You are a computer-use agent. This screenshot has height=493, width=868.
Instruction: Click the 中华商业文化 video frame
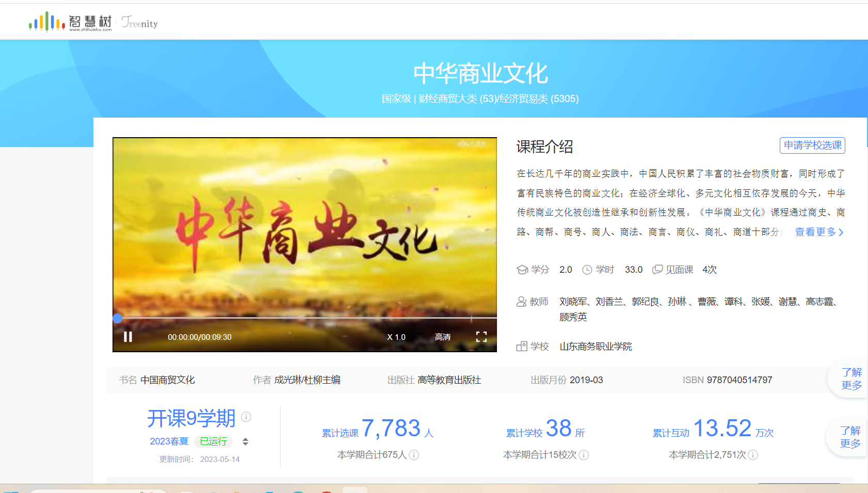(x=304, y=227)
